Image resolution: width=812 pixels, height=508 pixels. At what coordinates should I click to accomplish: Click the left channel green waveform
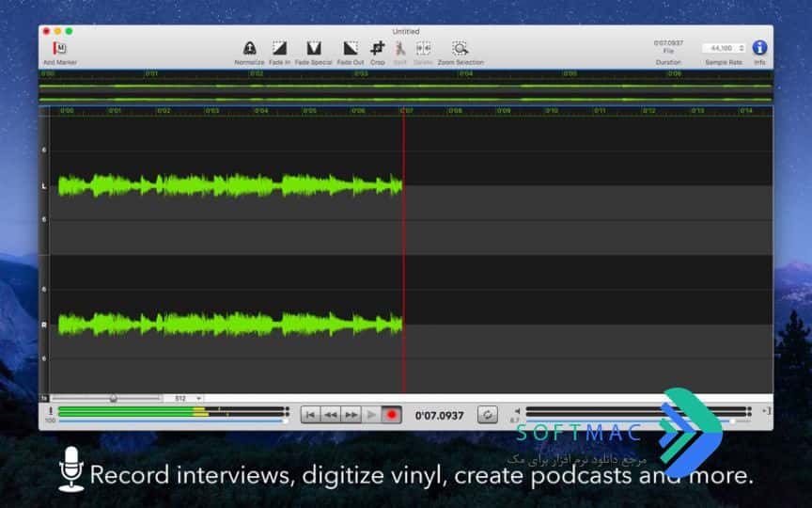pyautogui.click(x=230, y=185)
